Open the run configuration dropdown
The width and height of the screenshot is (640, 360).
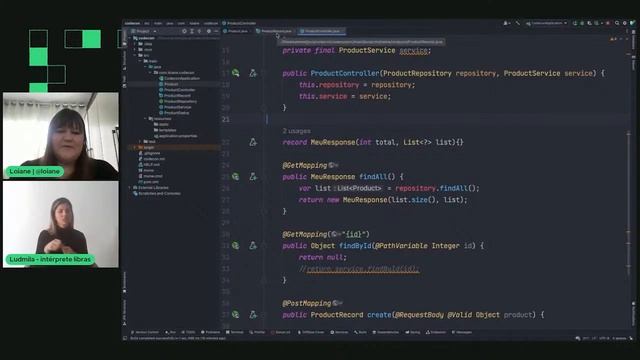click(x=546, y=23)
